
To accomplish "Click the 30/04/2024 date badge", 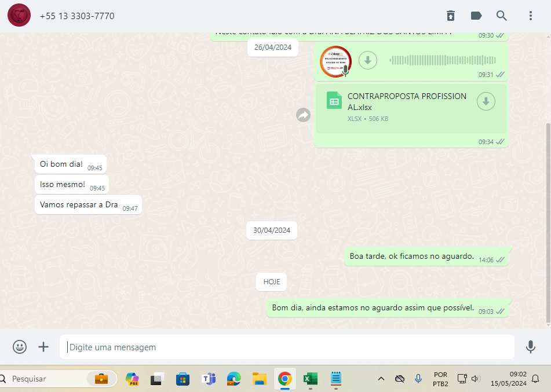I will (x=272, y=230).
